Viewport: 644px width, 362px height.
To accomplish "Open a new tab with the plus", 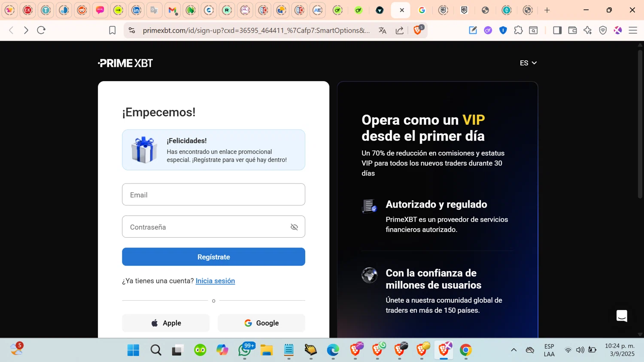I will (547, 10).
